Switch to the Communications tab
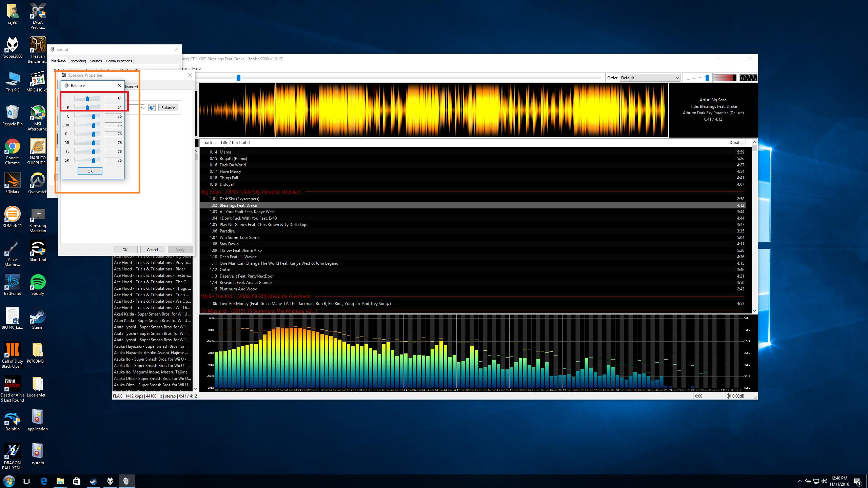 coord(119,61)
